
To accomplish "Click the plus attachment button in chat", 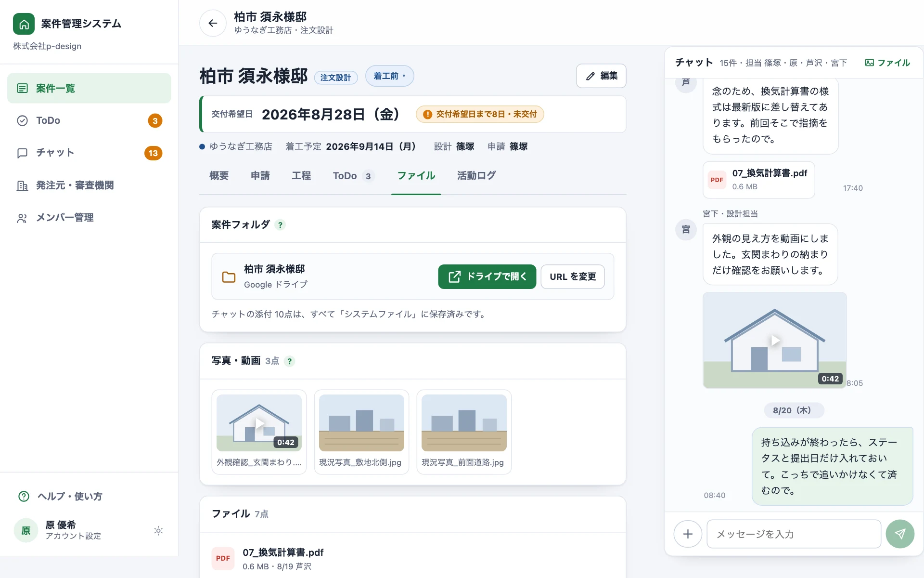I will pyautogui.click(x=688, y=534).
